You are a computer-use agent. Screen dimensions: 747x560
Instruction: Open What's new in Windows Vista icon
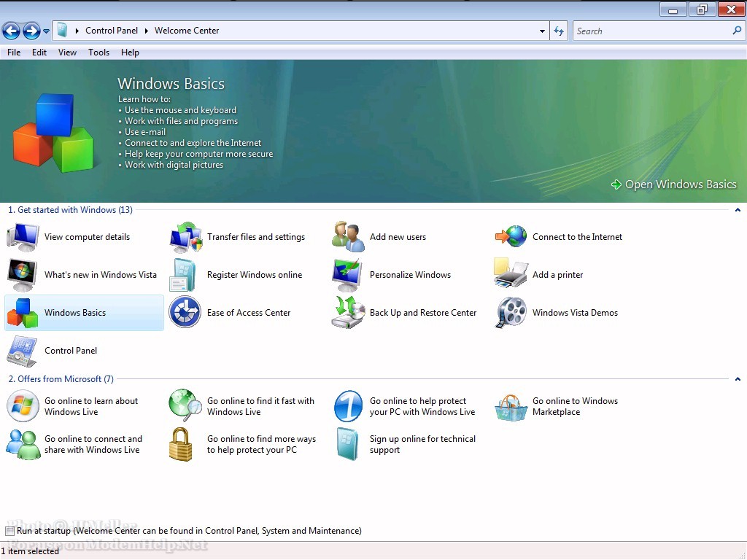tap(23, 275)
